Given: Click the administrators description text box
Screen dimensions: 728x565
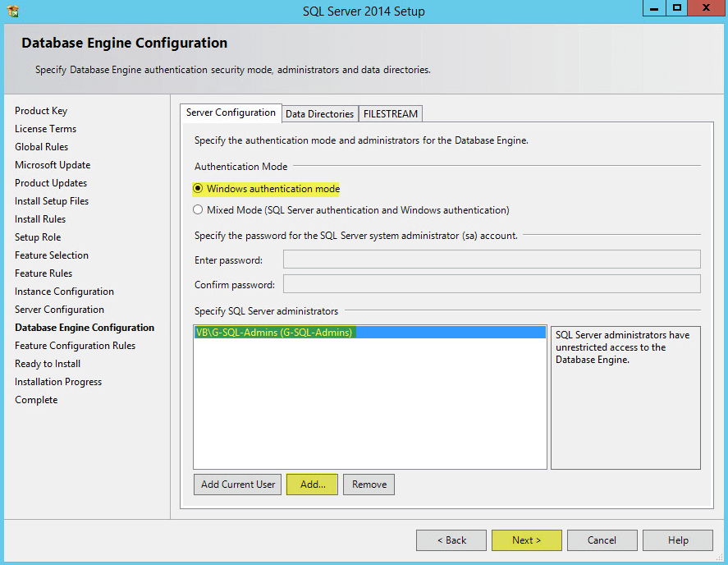Looking at the screenshot, I should pos(625,397).
